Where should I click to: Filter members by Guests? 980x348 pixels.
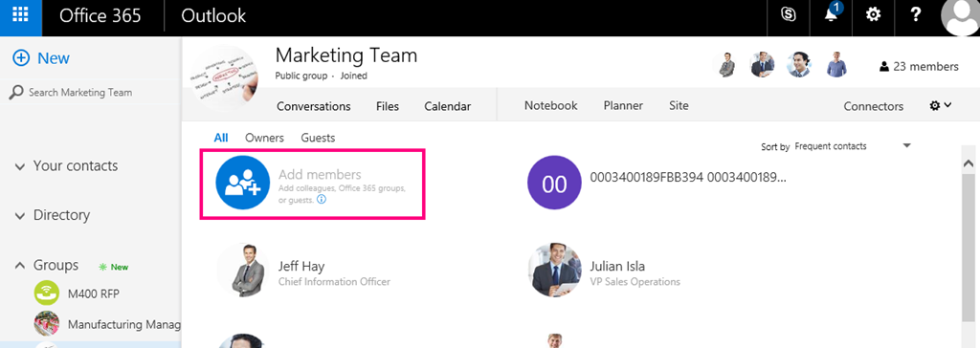coord(318,138)
